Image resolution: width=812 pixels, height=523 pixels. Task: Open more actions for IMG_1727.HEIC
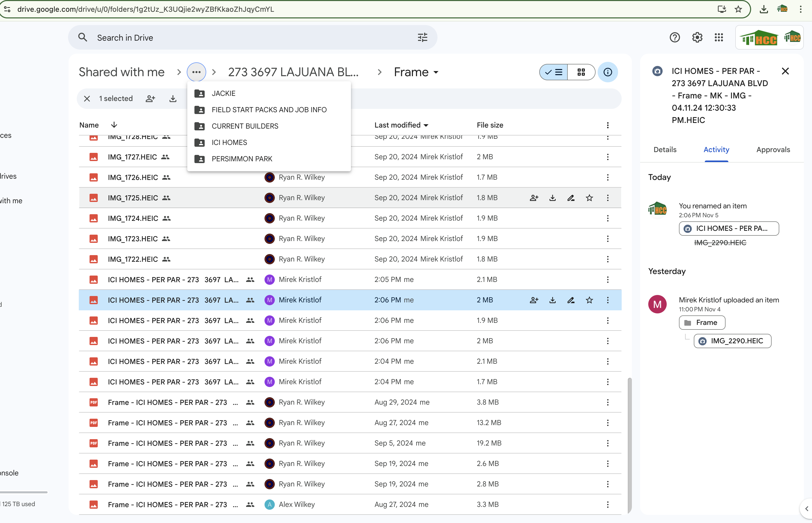[x=608, y=157]
